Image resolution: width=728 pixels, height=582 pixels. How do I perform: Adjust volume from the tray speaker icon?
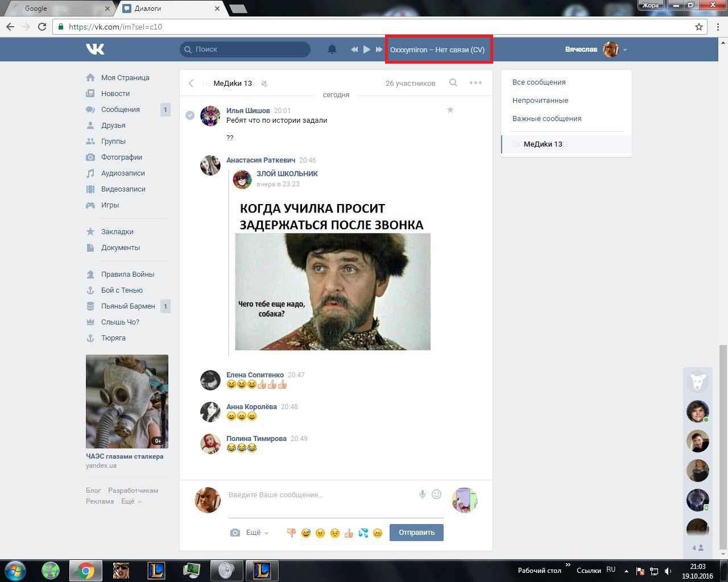click(x=668, y=571)
